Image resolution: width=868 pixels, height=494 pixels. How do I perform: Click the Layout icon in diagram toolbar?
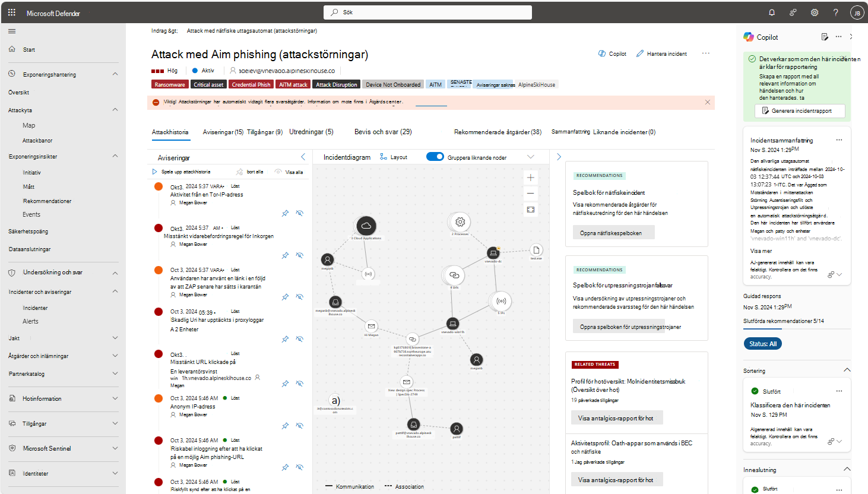click(384, 157)
